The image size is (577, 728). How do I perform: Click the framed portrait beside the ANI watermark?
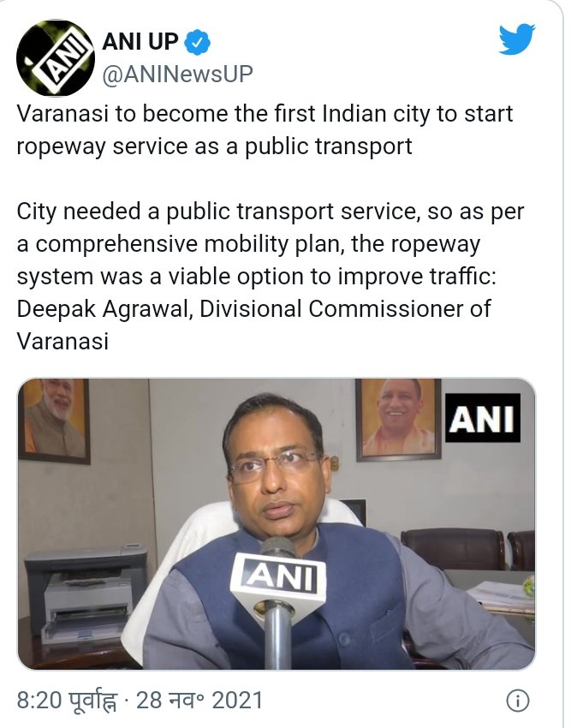coord(398,420)
